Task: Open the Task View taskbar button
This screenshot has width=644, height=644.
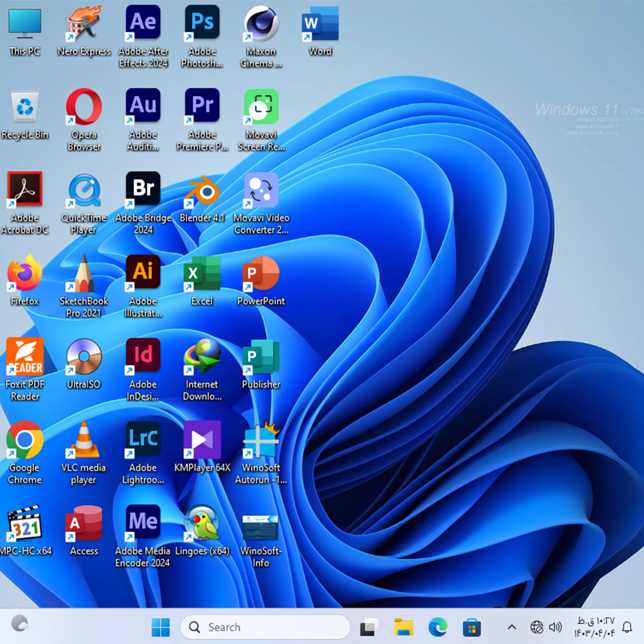Action: pos(369,627)
